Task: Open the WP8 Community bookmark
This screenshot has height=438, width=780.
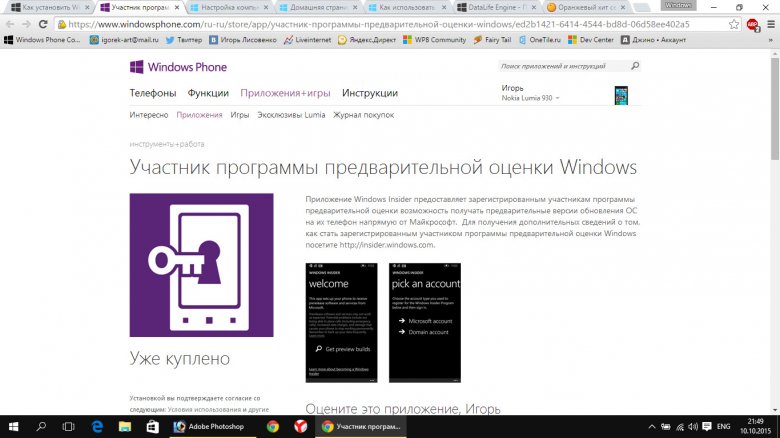Action: coord(434,40)
